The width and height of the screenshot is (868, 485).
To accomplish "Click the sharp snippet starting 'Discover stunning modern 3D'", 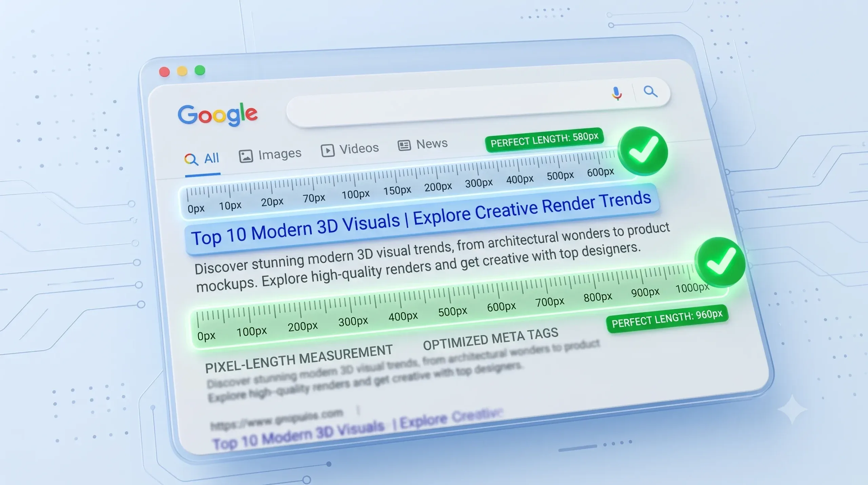I will (x=432, y=258).
